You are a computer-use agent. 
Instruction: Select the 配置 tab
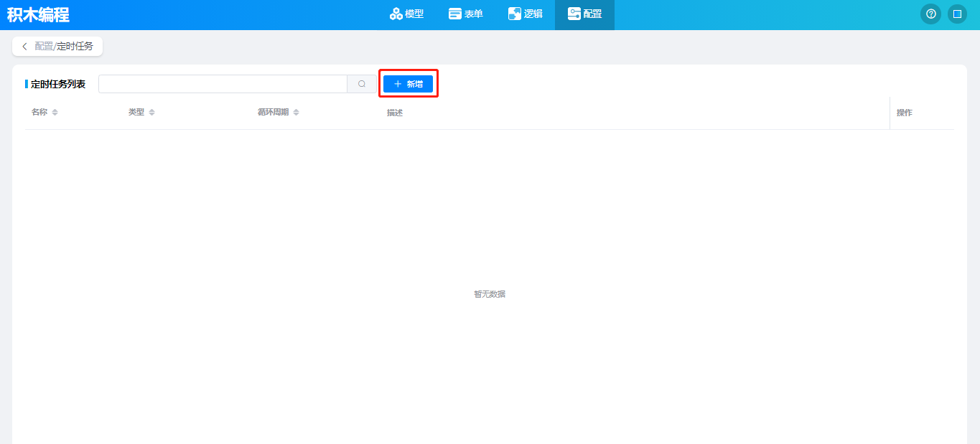[584, 14]
